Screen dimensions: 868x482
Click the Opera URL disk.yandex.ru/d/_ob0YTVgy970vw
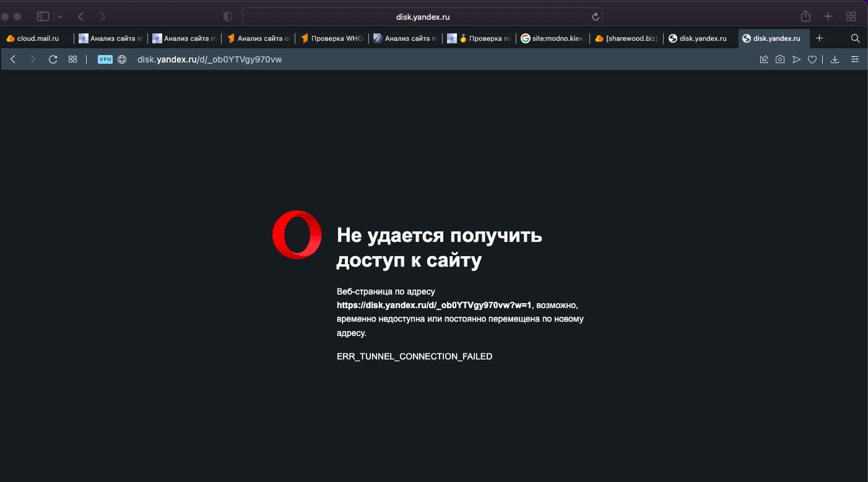[x=209, y=59]
